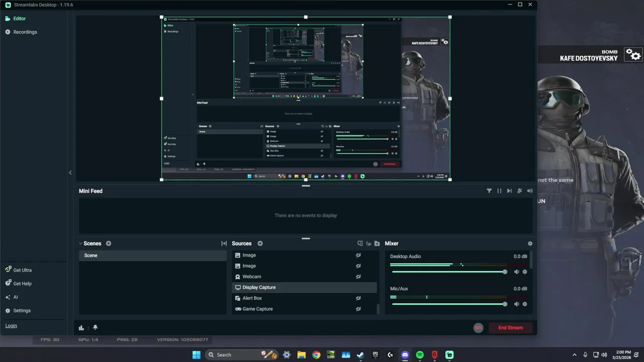
Task: Open the game's settings gear icon
Action: point(633,54)
